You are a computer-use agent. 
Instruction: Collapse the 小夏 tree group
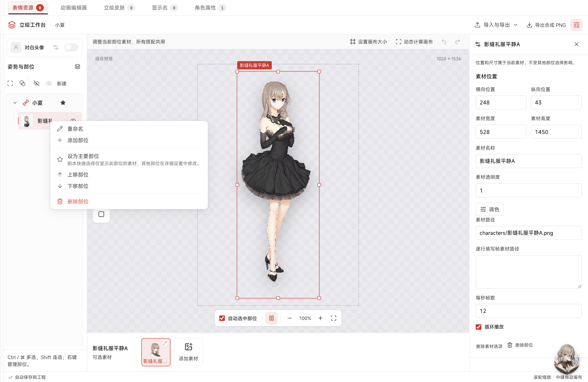click(x=15, y=103)
